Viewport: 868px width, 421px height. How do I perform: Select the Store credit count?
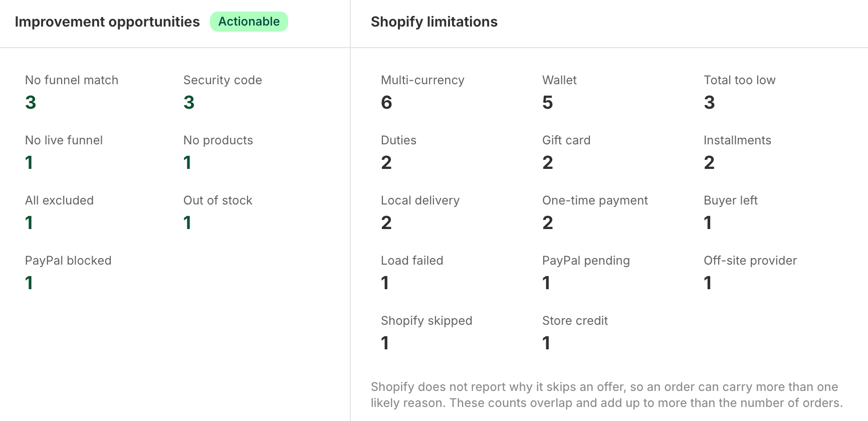pos(546,343)
